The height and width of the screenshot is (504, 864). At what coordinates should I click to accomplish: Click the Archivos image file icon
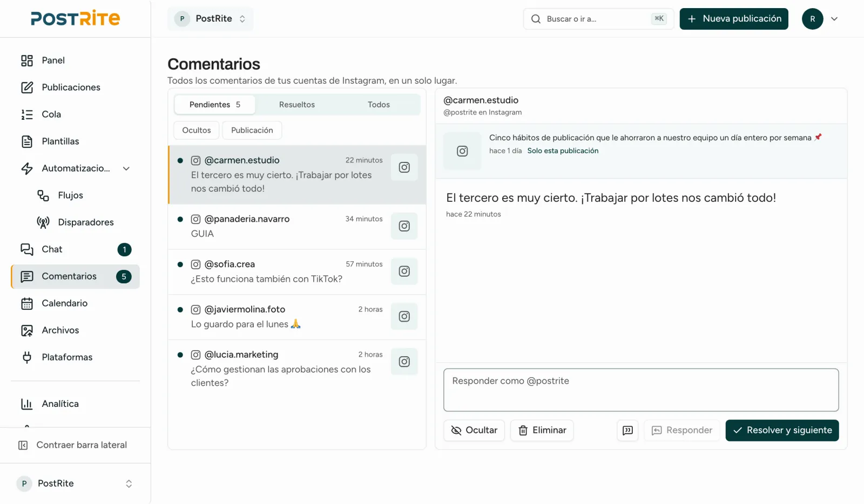(x=27, y=330)
